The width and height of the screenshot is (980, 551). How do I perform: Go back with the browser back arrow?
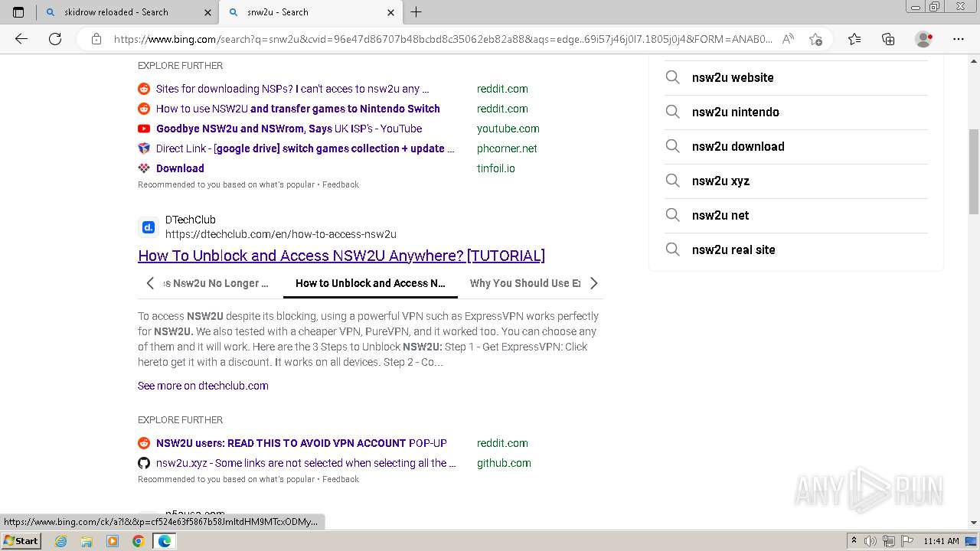click(21, 39)
